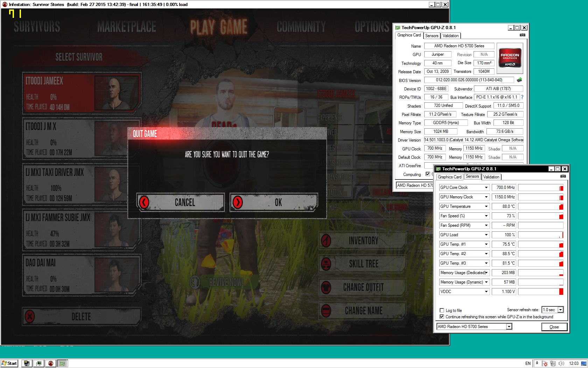Toggle Continue refreshing in background checkbox
Viewport: 588px width, 368px height.
(442, 316)
